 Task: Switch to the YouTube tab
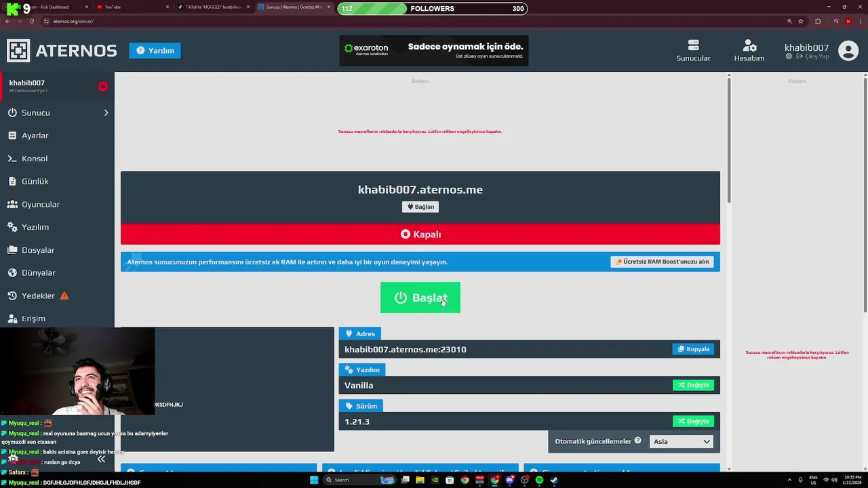coord(132,7)
